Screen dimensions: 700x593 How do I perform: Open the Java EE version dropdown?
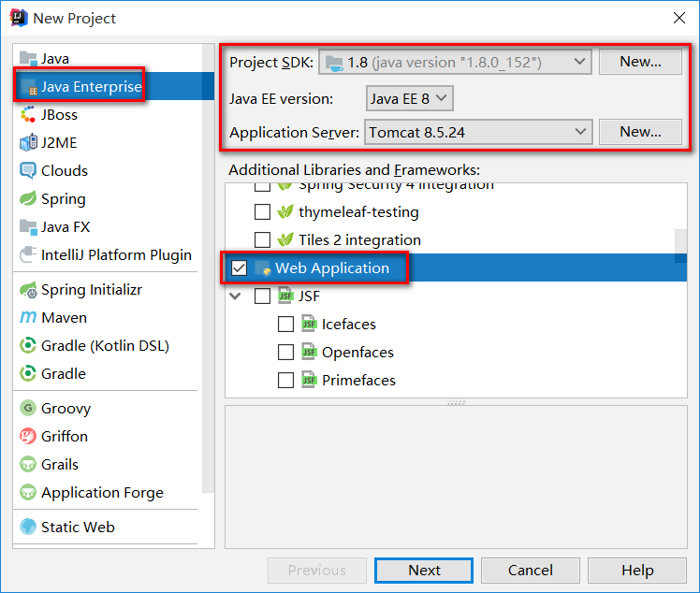[x=409, y=98]
